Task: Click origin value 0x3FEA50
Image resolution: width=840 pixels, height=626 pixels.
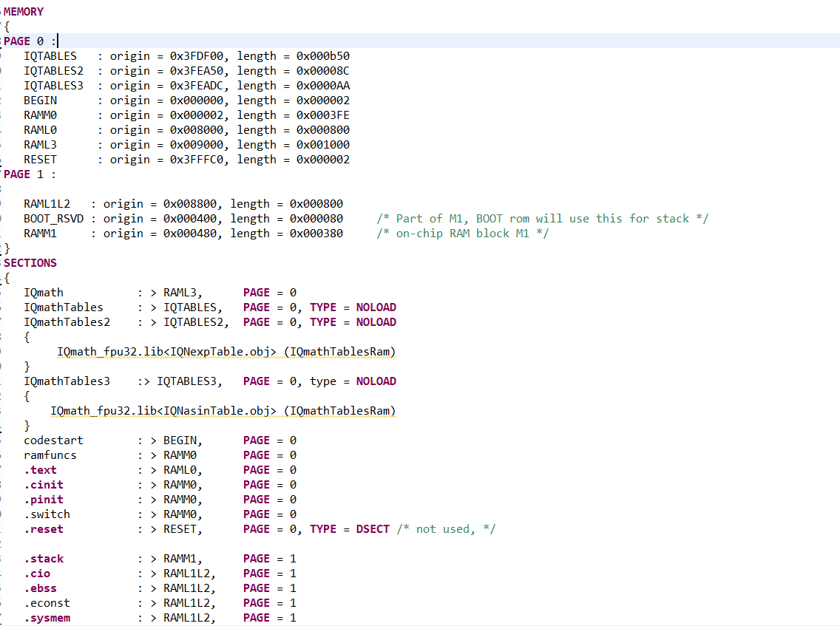Action: pos(196,71)
